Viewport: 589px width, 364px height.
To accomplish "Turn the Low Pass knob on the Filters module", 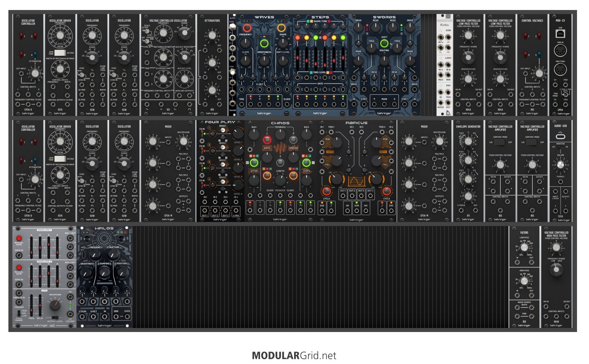I will click(524, 248).
